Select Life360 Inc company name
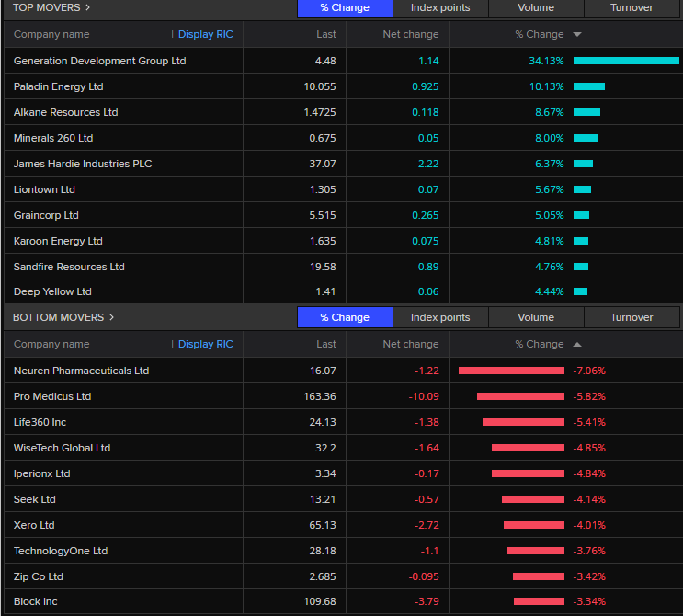This screenshot has height=616, width=683. (40, 422)
